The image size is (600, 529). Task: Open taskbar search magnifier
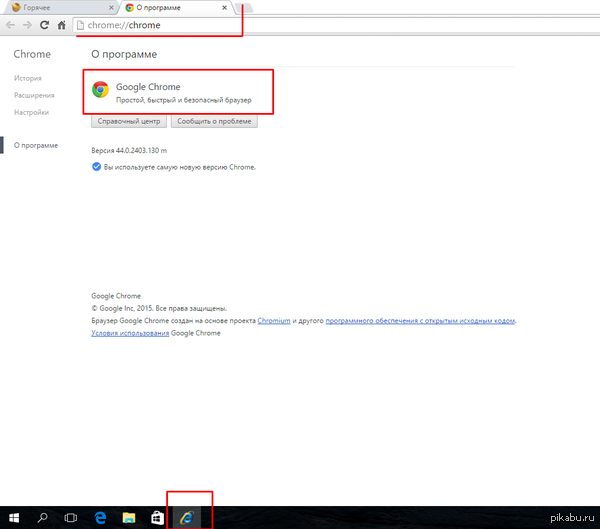tap(43, 518)
